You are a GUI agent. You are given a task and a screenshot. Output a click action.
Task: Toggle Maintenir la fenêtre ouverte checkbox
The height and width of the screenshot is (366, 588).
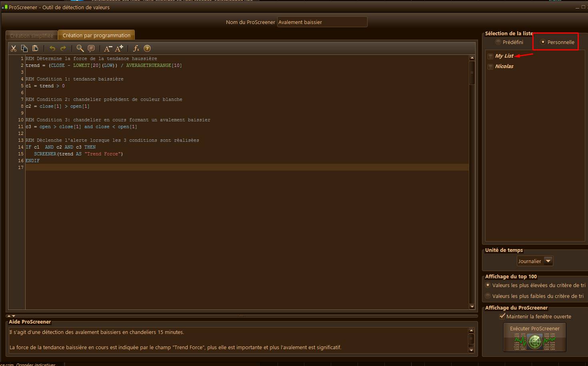click(502, 316)
